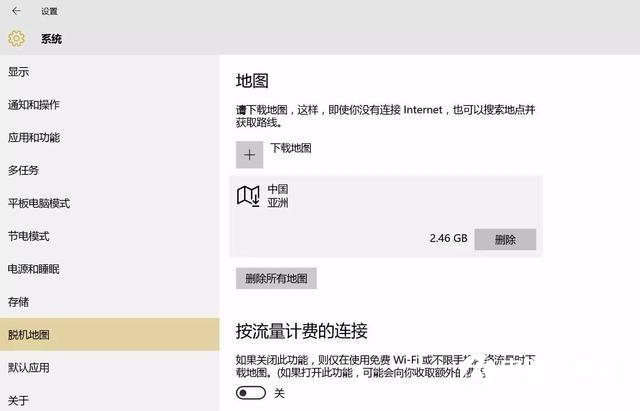This screenshot has width=640, height=411.
Task: Open 通知和操作 settings
Action: [109, 105]
